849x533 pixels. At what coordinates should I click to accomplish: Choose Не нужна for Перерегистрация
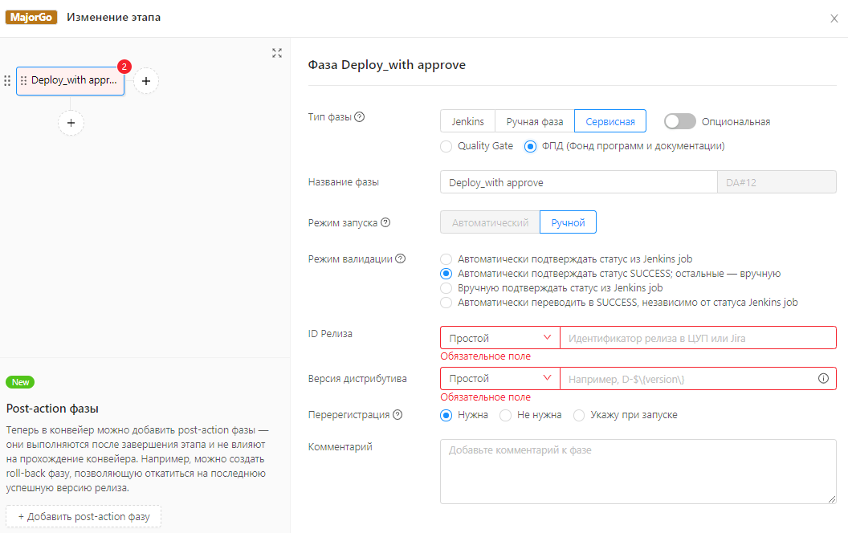coord(506,415)
